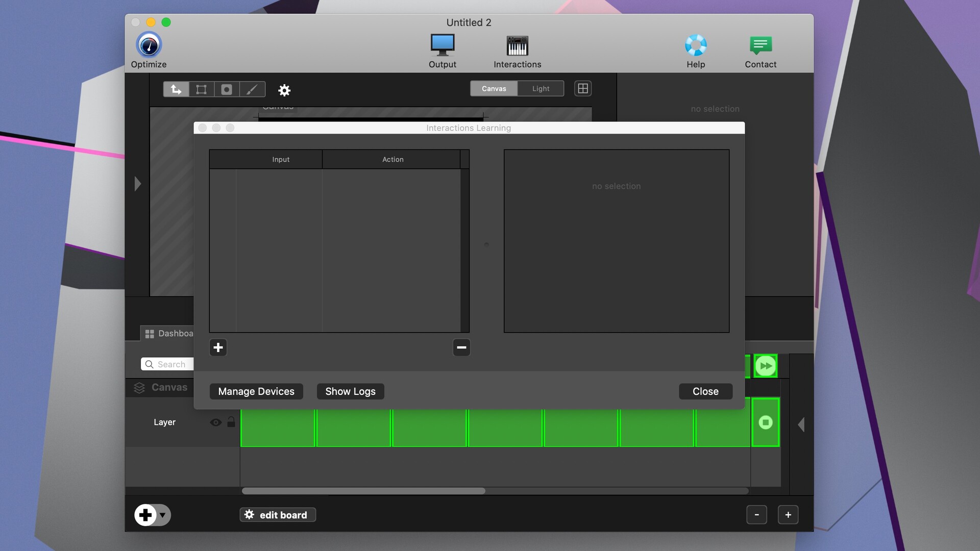980x551 pixels.
Task: Open the Interactions keyboard icon
Action: [517, 45]
